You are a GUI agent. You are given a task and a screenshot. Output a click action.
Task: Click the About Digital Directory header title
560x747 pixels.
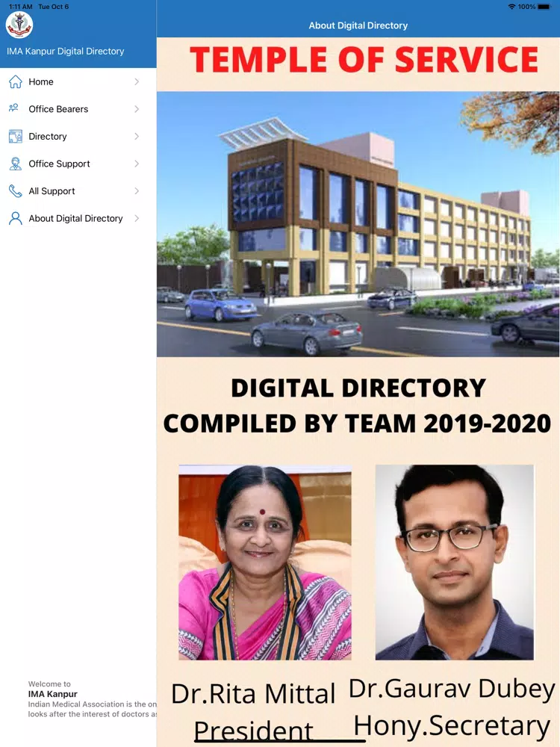click(x=358, y=25)
